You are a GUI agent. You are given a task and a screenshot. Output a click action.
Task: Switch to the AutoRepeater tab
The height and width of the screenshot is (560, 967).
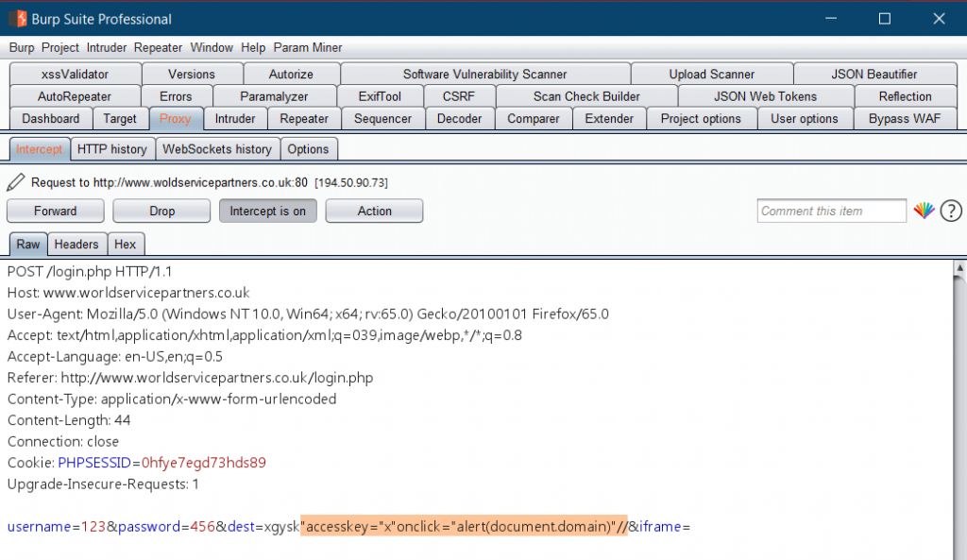(x=75, y=96)
